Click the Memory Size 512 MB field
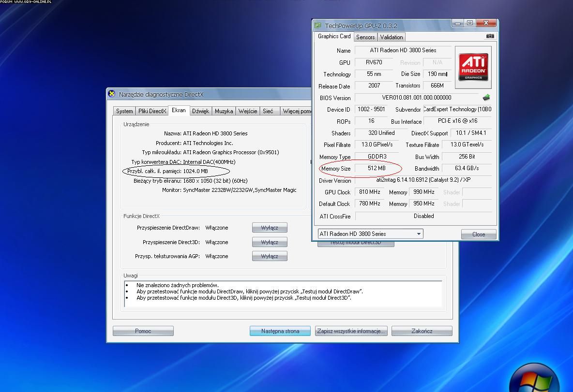The image size is (573, 392). [377, 169]
